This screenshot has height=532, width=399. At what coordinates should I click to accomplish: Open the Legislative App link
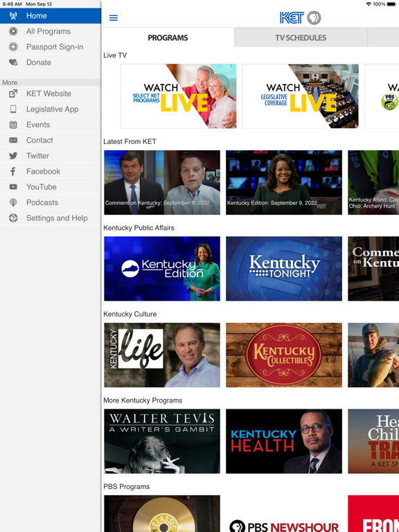tap(51, 109)
